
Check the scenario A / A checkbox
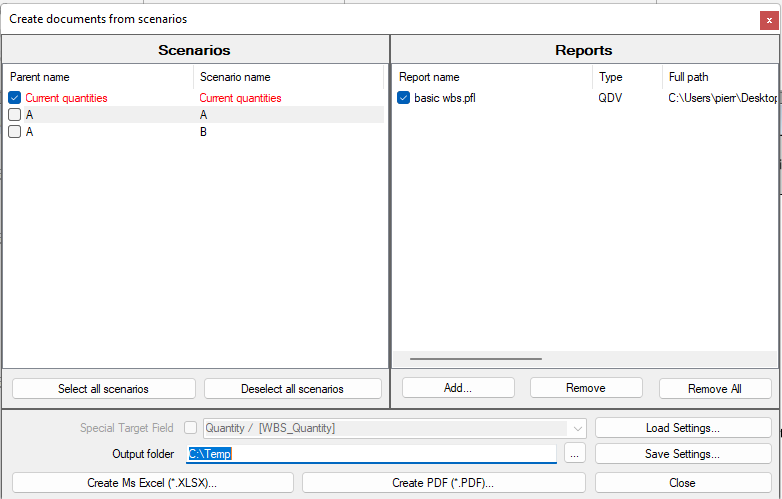click(x=15, y=115)
